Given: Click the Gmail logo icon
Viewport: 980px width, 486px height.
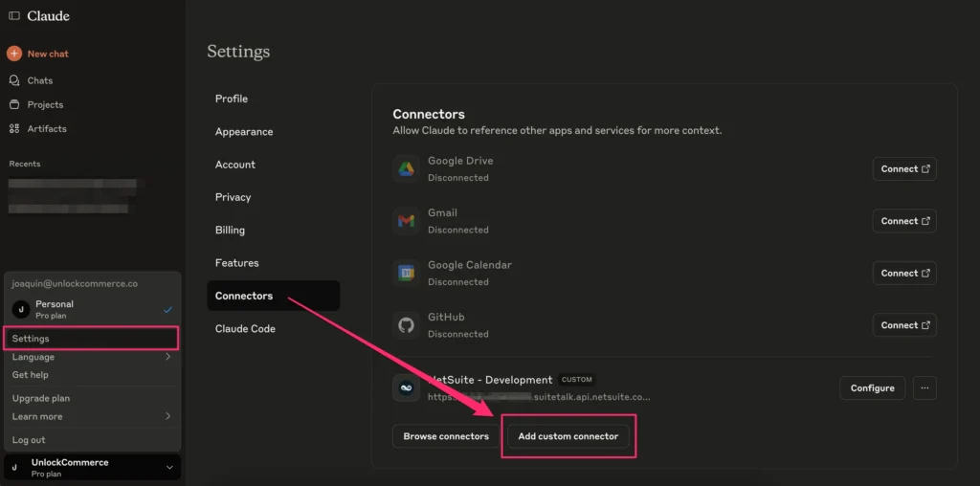Looking at the screenshot, I should pos(406,221).
